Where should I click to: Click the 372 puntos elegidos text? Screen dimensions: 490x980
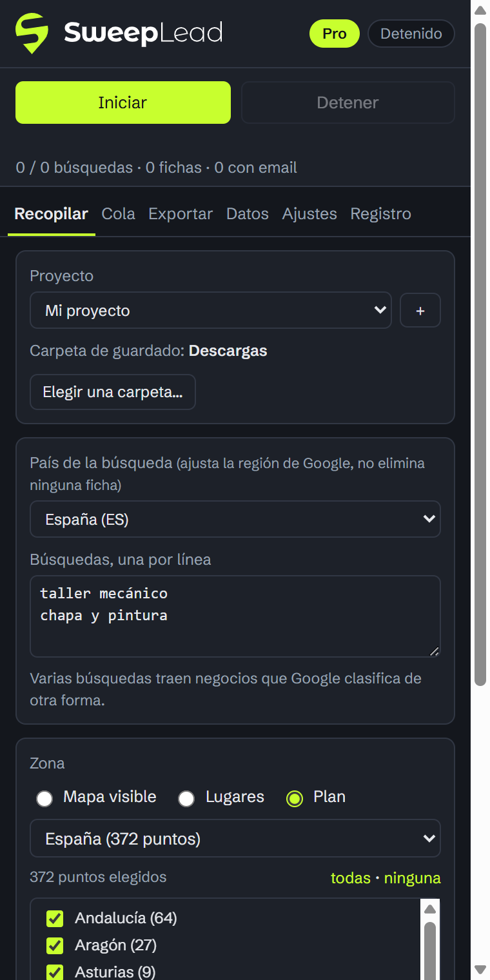98,877
